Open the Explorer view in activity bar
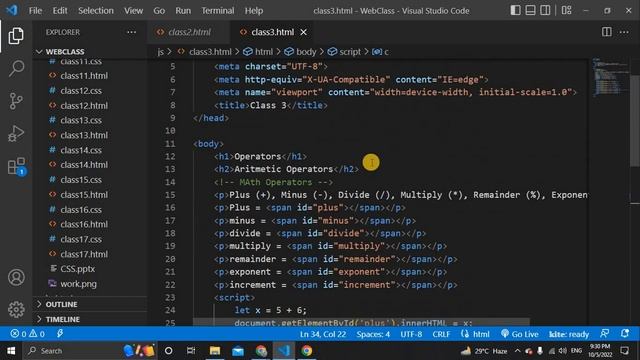 pyautogui.click(x=16, y=36)
